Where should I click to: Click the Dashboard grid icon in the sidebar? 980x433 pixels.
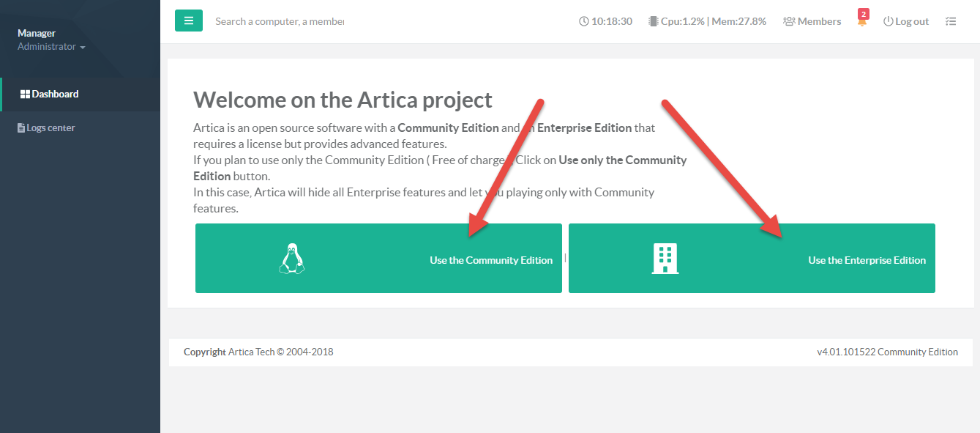25,95
